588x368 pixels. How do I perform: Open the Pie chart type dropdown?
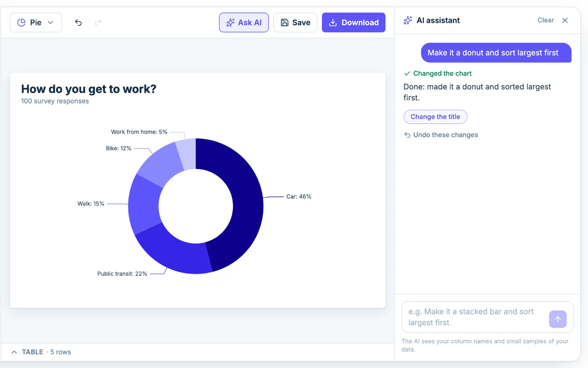pos(36,22)
